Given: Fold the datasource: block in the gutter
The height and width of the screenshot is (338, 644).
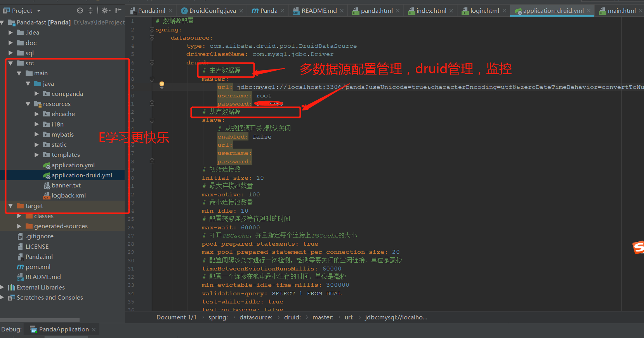Looking at the screenshot, I should (x=152, y=38).
